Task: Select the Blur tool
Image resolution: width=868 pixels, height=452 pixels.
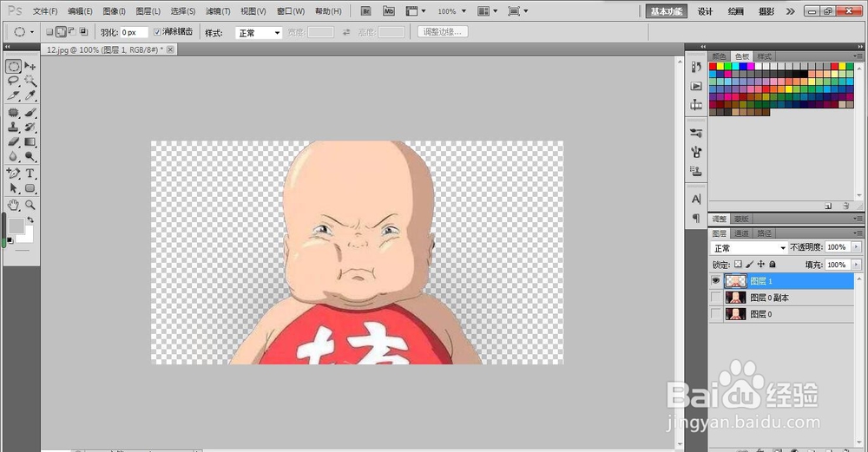Action: 13,156
